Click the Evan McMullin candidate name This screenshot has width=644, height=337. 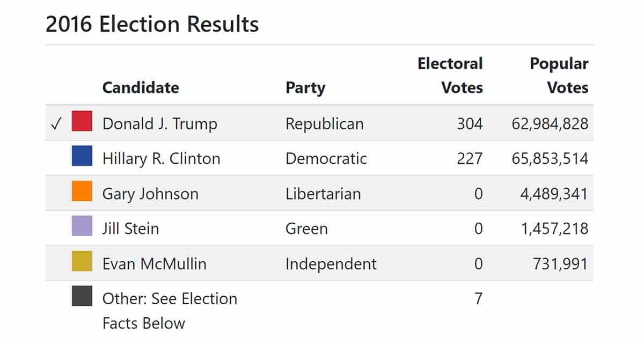(155, 264)
